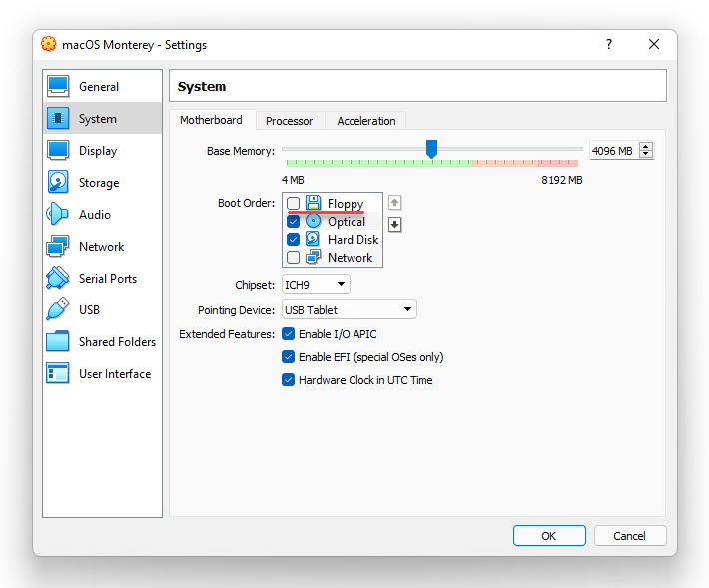The height and width of the screenshot is (588, 709).
Task: Uncheck Optical in boot order
Action: tap(293, 221)
